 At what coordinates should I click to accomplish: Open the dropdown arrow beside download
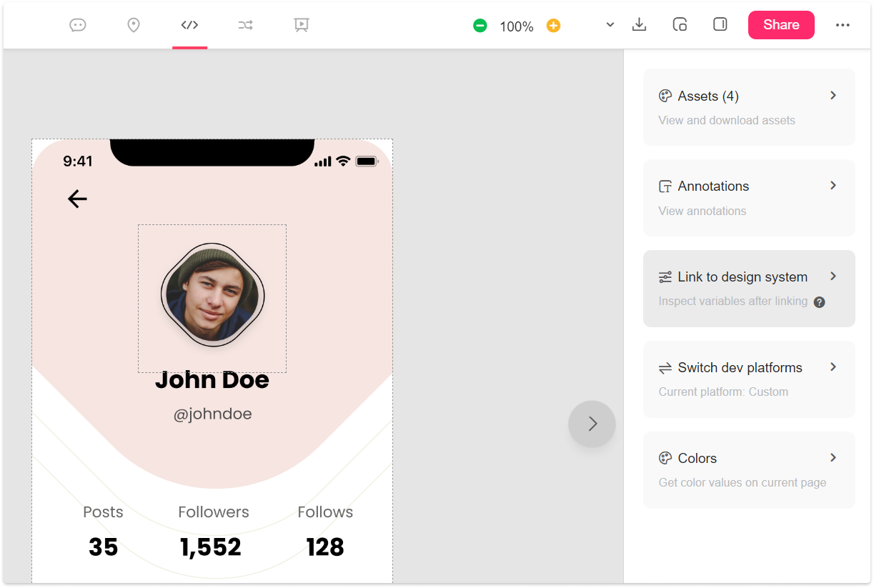click(x=610, y=25)
